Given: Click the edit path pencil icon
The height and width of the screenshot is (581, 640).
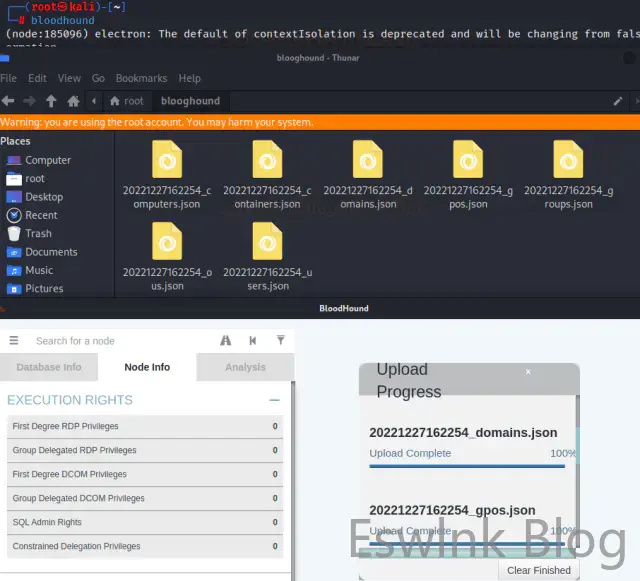Looking at the screenshot, I should click(x=618, y=101).
